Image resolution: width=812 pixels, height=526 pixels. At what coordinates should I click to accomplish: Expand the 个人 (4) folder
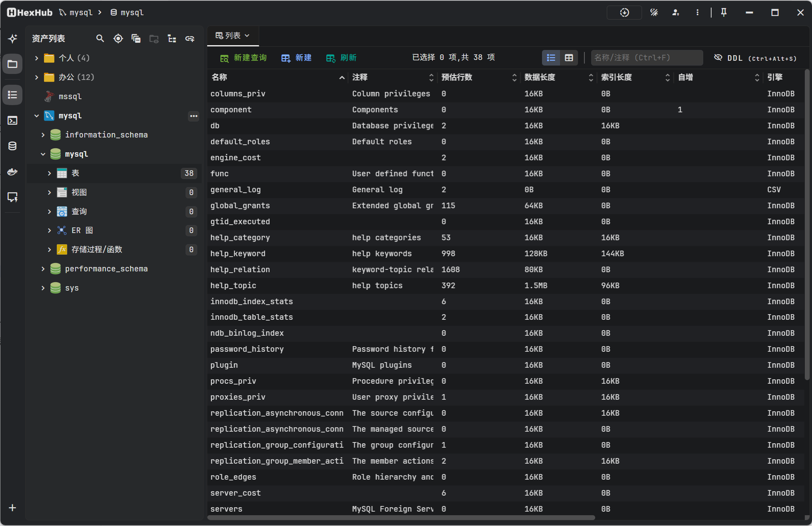(x=36, y=58)
